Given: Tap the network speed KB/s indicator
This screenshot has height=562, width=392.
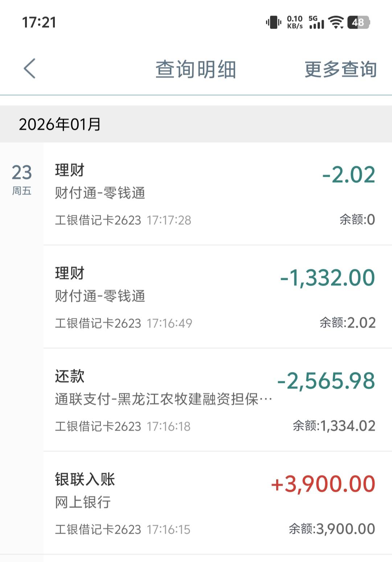Looking at the screenshot, I should click(294, 22).
